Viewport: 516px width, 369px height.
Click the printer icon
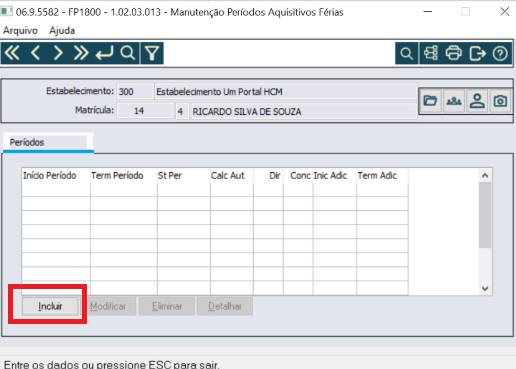454,53
